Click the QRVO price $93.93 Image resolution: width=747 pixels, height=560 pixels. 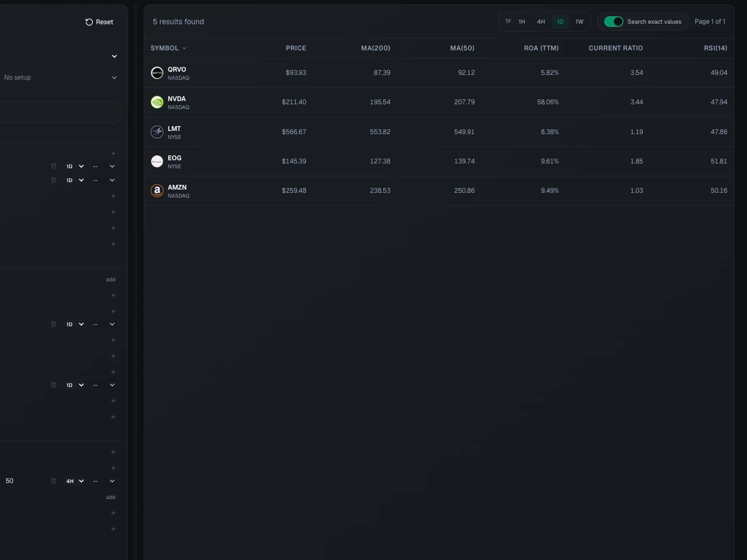coord(296,73)
